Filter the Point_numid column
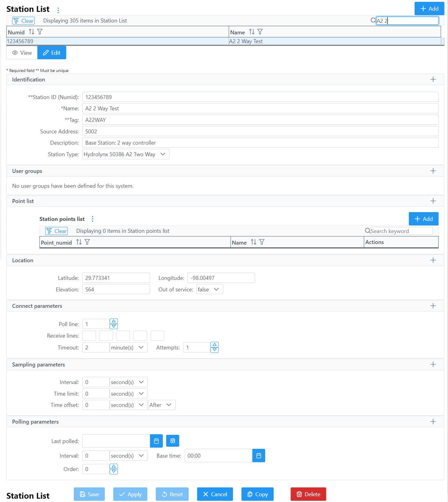 [87, 242]
